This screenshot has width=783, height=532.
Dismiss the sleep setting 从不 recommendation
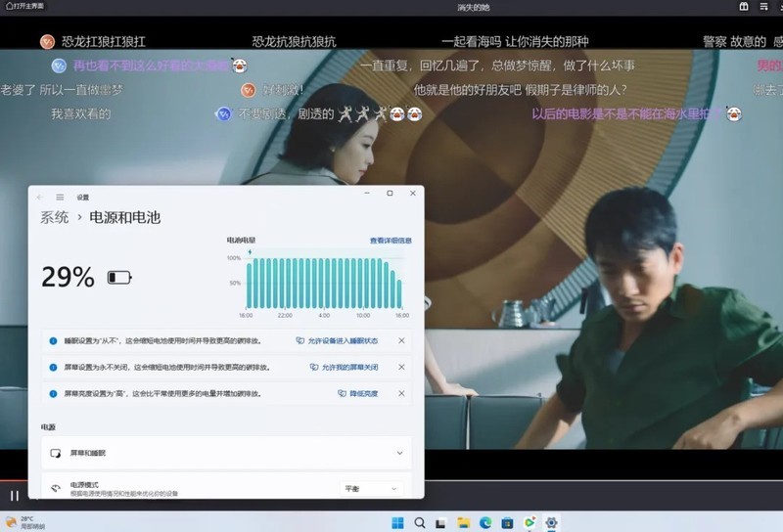[401, 341]
